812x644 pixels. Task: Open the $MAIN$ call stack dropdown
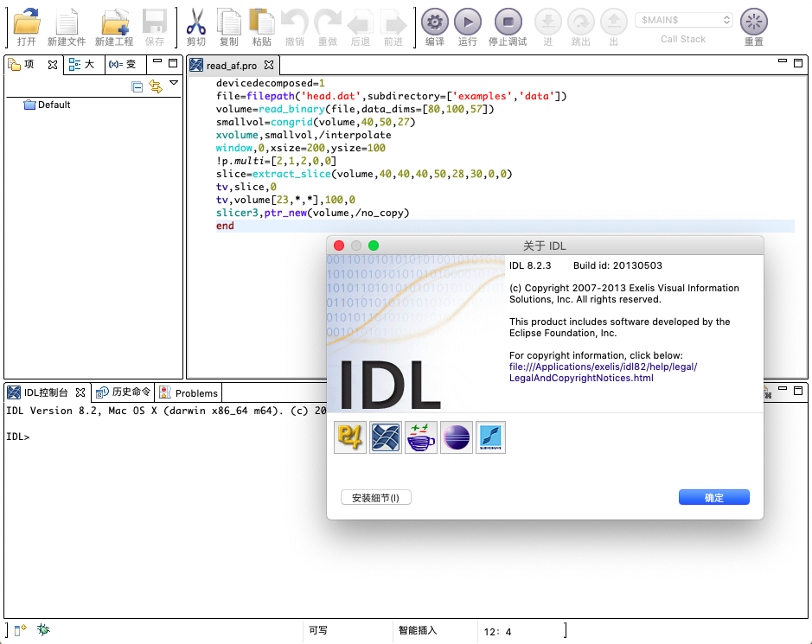pos(683,20)
